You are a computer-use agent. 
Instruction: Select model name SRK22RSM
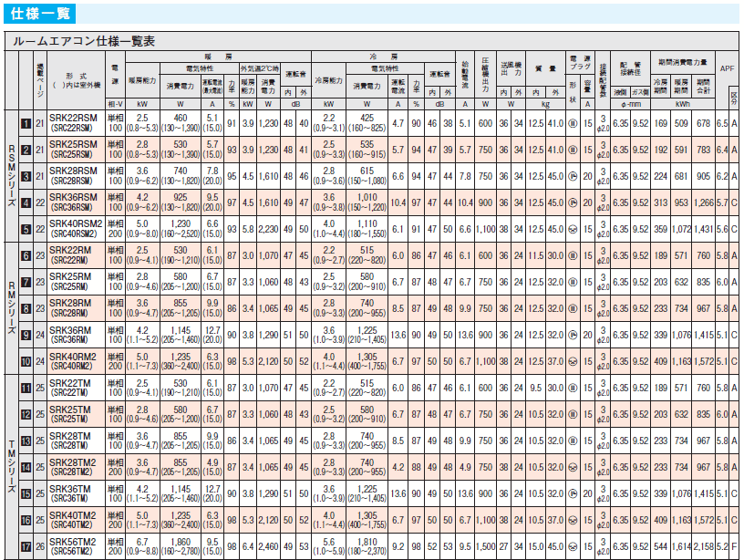(x=73, y=119)
